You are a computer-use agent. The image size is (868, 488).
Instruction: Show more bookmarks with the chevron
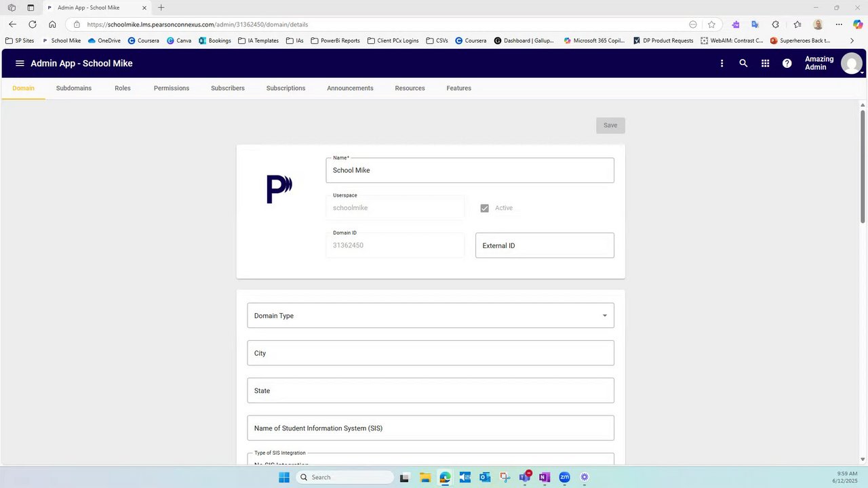[852, 41]
